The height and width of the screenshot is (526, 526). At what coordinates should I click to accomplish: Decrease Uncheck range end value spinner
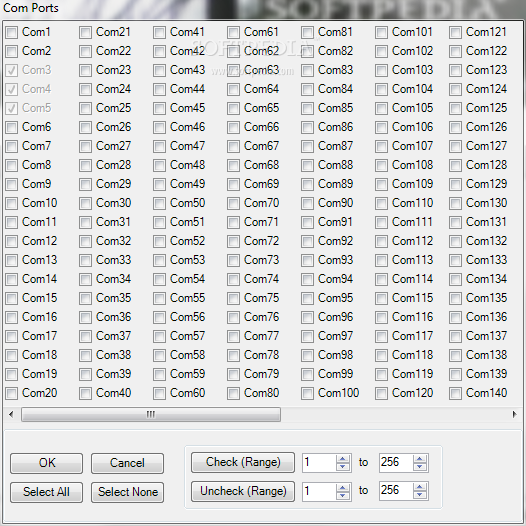pos(420,495)
